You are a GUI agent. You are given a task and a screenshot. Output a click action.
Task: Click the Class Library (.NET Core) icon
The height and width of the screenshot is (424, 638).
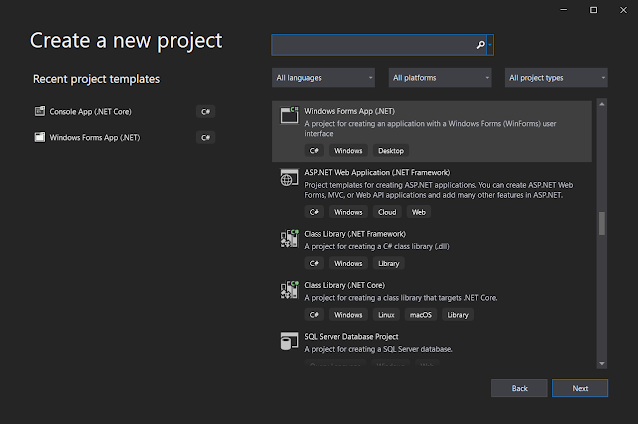(290, 290)
